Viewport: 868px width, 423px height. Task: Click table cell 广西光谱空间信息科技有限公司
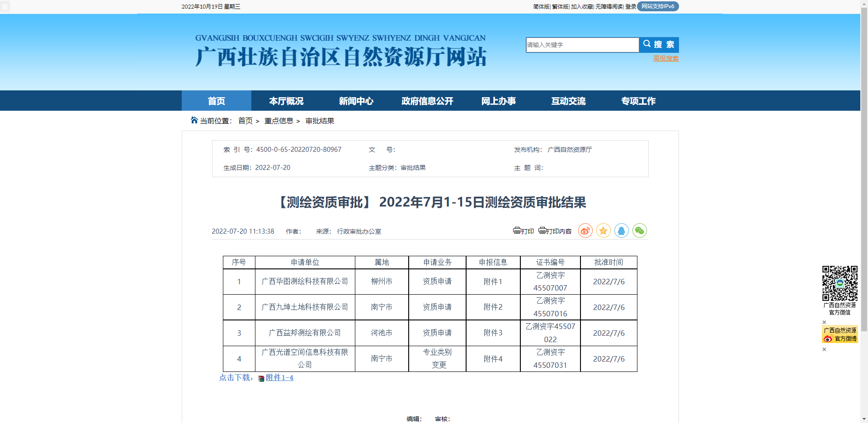[x=305, y=358]
